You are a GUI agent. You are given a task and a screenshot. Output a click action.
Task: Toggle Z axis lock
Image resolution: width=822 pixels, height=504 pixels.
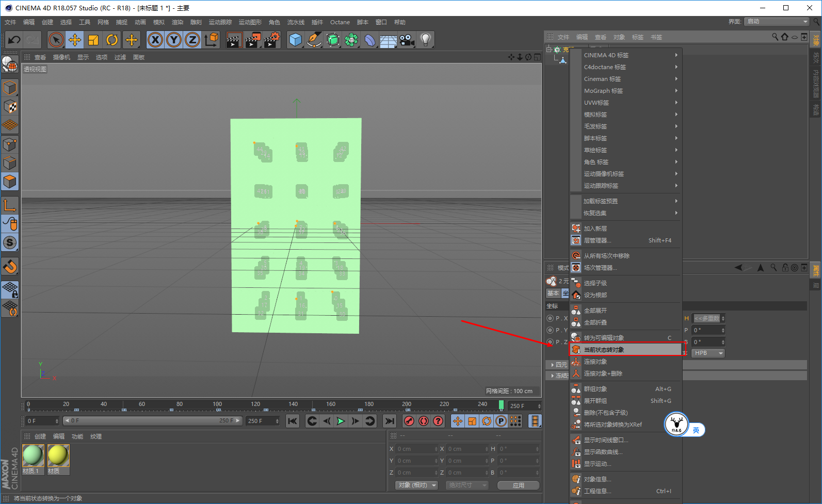tap(192, 40)
